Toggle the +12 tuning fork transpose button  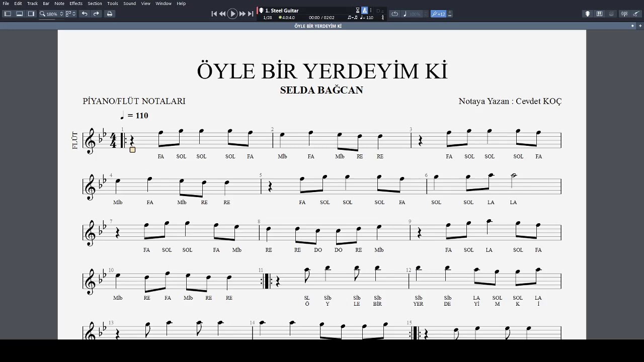tap(439, 14)
